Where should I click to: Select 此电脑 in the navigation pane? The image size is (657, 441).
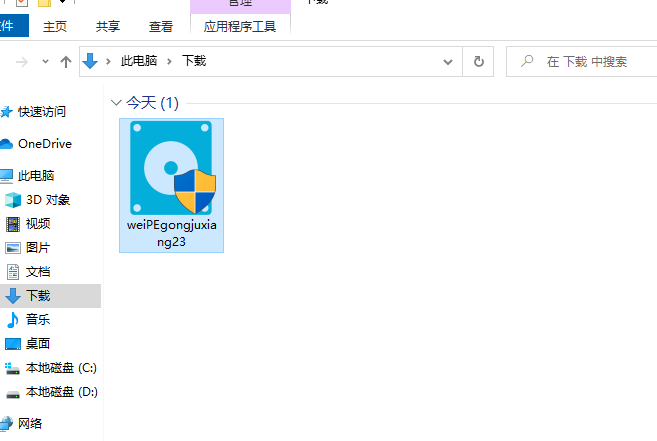[x=36, y=176]
